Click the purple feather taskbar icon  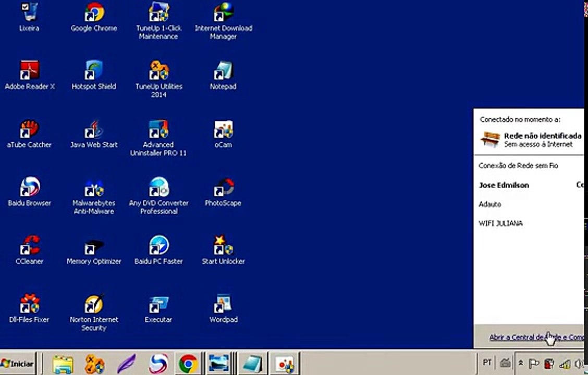click(126, 364)
